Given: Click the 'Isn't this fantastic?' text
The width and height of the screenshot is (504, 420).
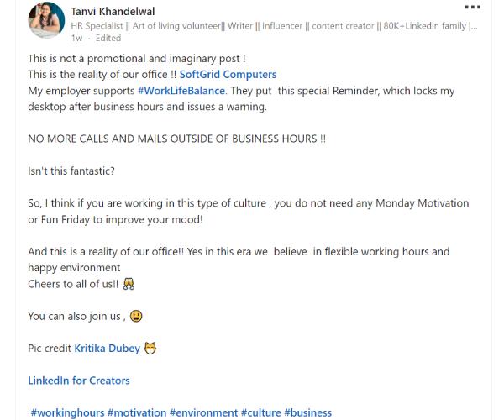Looking at the screenshot, I should [71, 171].
